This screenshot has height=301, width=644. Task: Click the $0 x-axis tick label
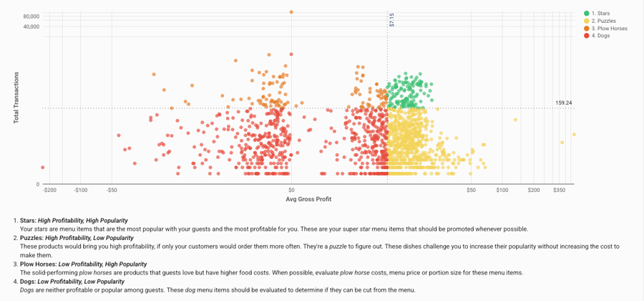tap(291, 191)
